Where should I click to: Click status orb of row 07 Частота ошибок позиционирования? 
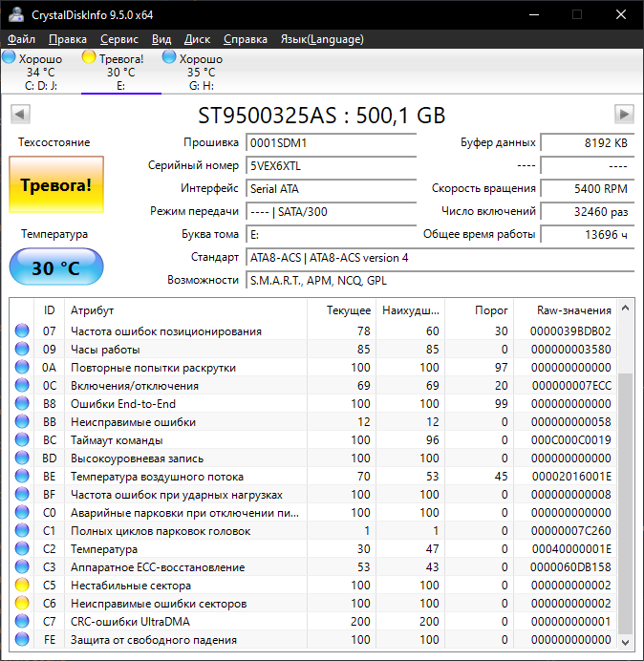[x=22, y=330]
